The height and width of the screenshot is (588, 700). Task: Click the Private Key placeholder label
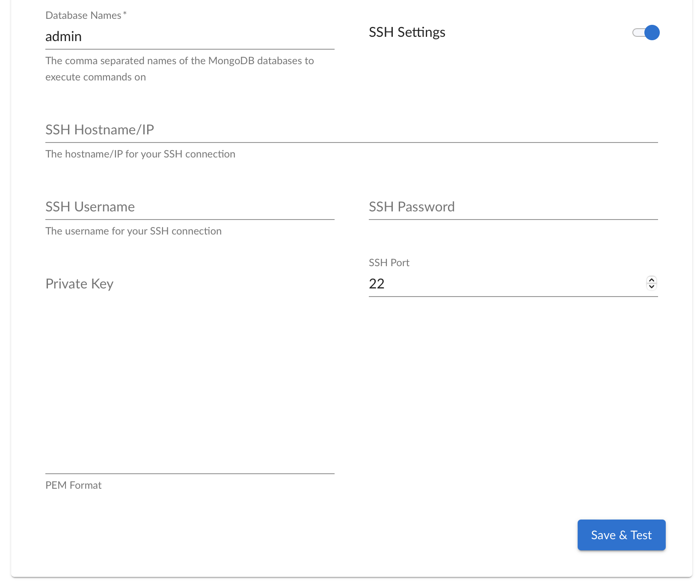(80, 284)
